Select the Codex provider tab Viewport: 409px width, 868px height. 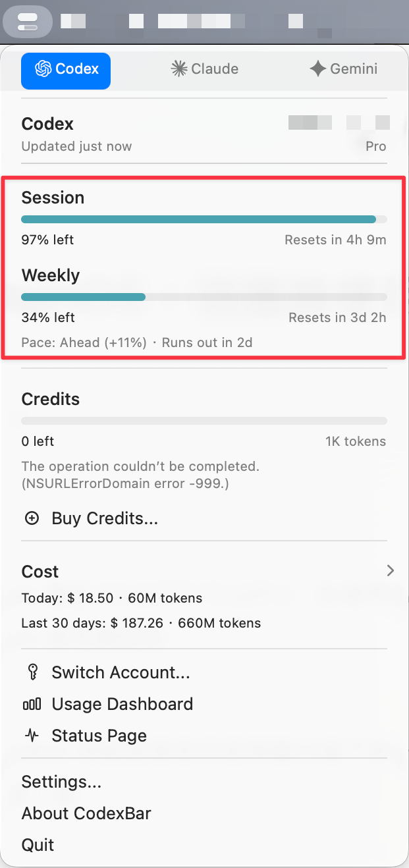tap(65, 68)
